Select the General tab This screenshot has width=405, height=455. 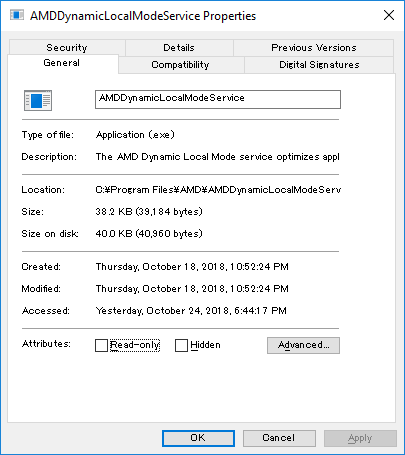click(x=62, y=63)
